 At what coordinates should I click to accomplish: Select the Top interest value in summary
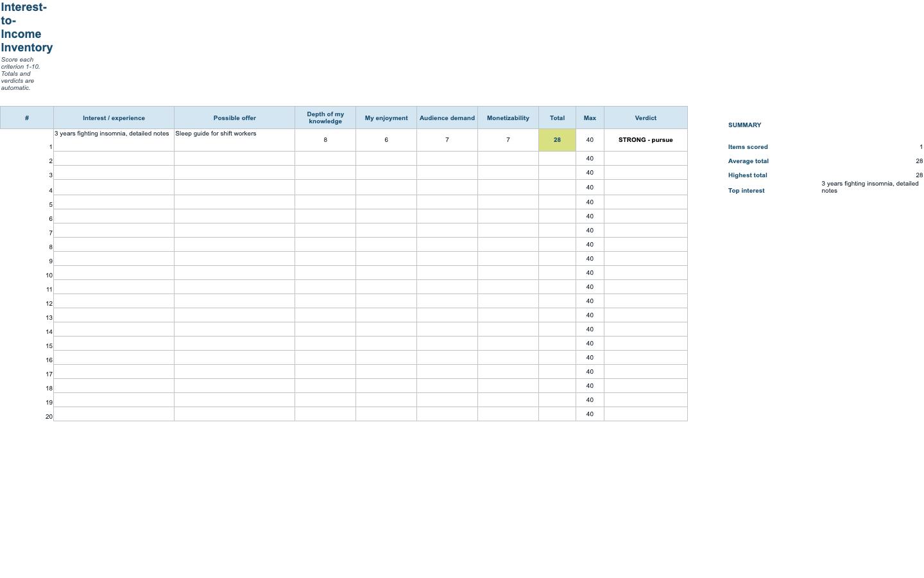pos(870,187)
